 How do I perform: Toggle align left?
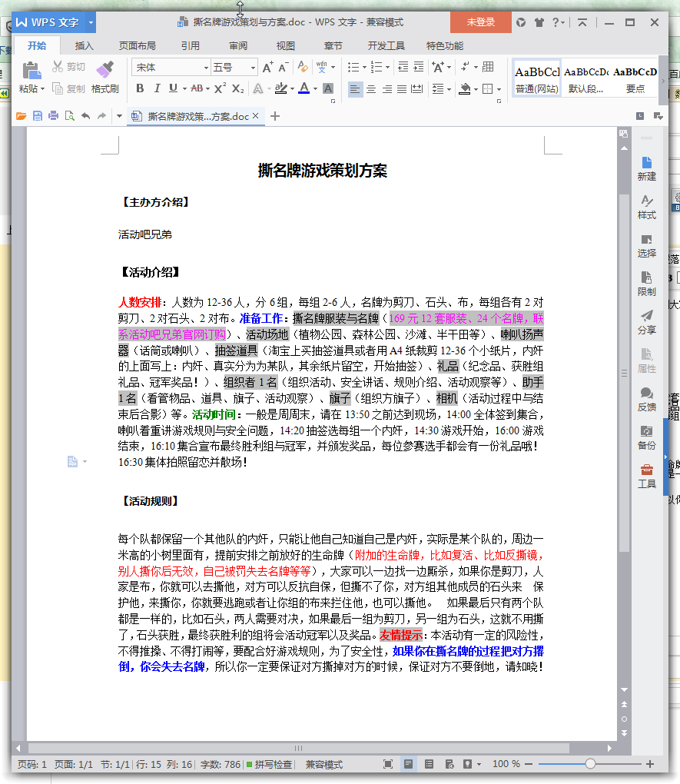point(355,89)
